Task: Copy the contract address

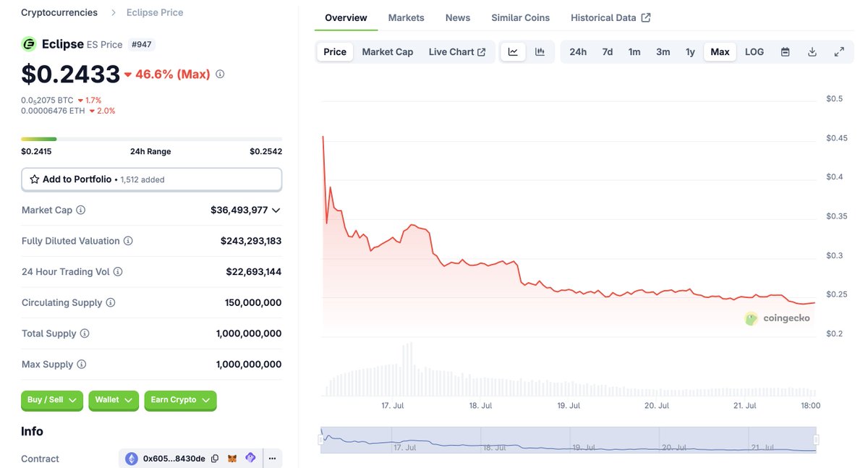Action: point(215,459)
